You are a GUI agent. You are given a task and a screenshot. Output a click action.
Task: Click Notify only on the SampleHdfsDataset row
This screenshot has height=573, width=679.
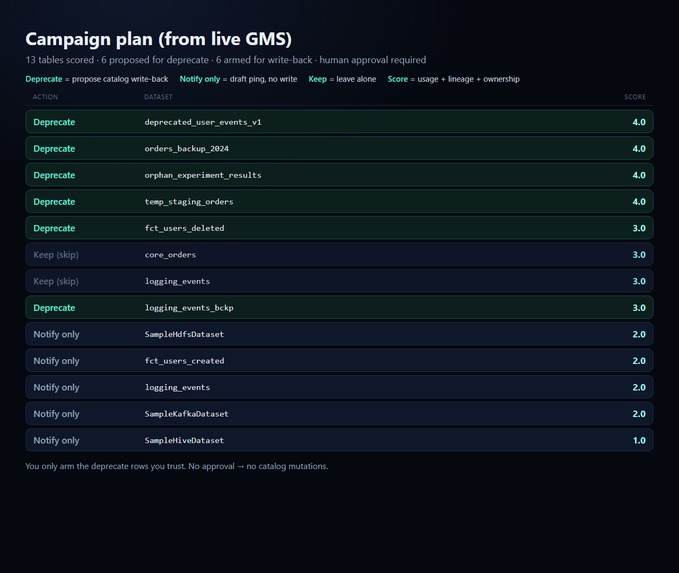56,334
